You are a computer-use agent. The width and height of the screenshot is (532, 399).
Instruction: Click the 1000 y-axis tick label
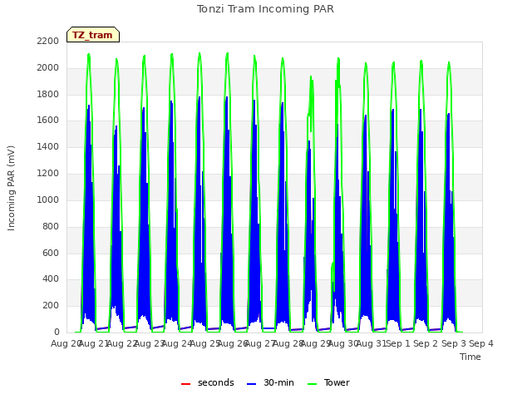point(48,199)
